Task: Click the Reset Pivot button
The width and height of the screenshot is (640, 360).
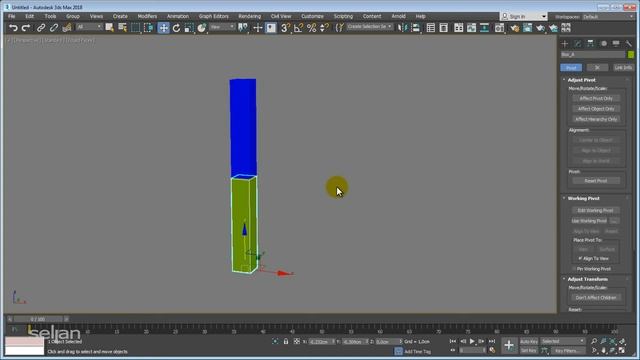Action: [x=596, y=181]
